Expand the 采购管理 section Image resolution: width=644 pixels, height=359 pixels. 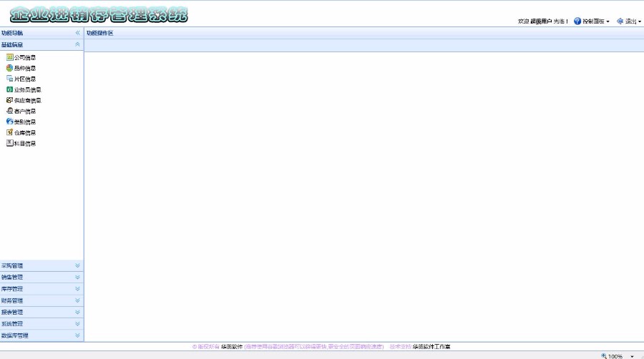coord(77,265)
